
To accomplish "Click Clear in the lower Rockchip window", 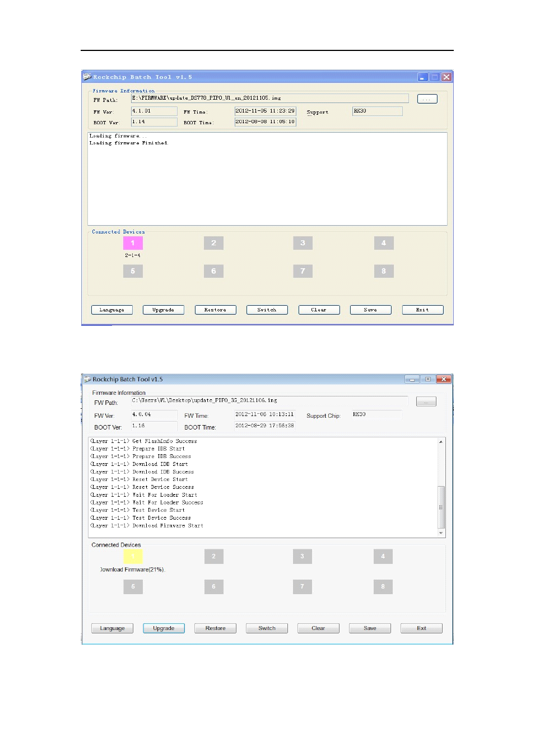I will [318, 628].
